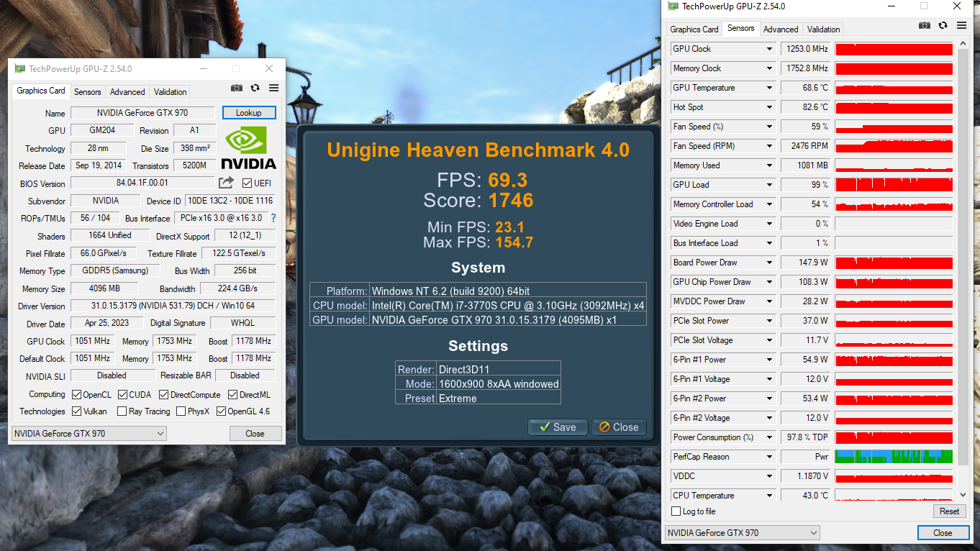Click the GPU Load value 99 %
The width and height of the screenshot is (980, 551).
pyautogui.click(x=806, y=185)
